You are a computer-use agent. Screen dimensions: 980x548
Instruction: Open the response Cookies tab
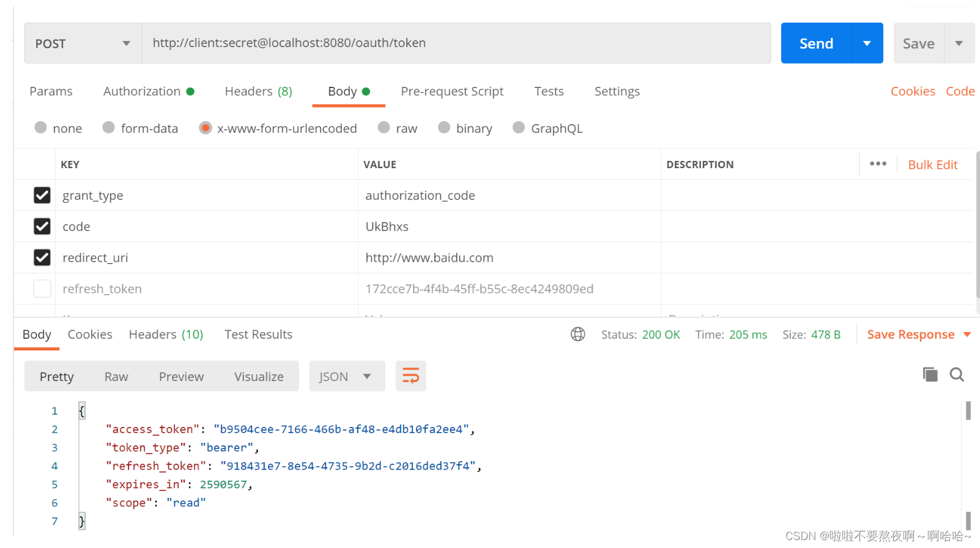tap(90, 335)
